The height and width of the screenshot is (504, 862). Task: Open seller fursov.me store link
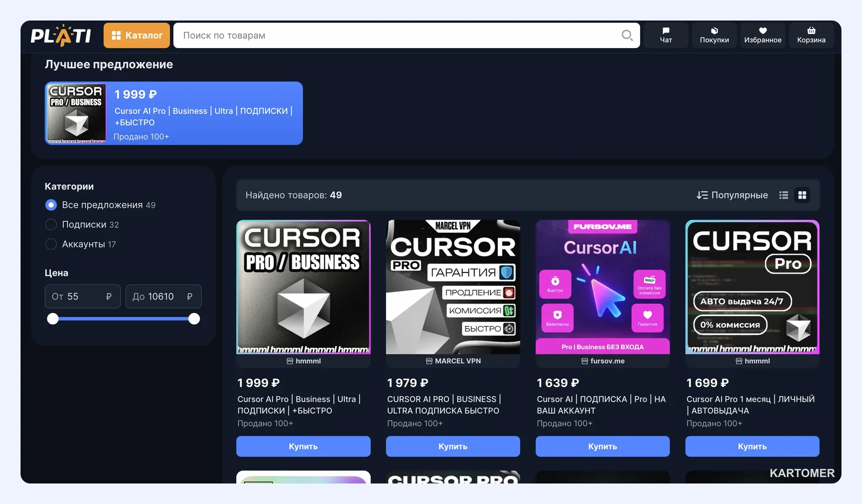coord(603,361)
